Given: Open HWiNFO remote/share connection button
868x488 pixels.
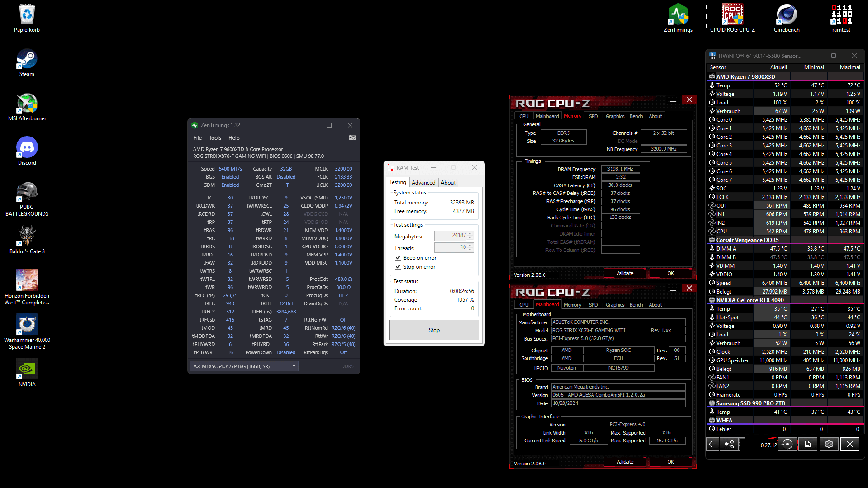Looking at the screenshot, I should [729, 444].
